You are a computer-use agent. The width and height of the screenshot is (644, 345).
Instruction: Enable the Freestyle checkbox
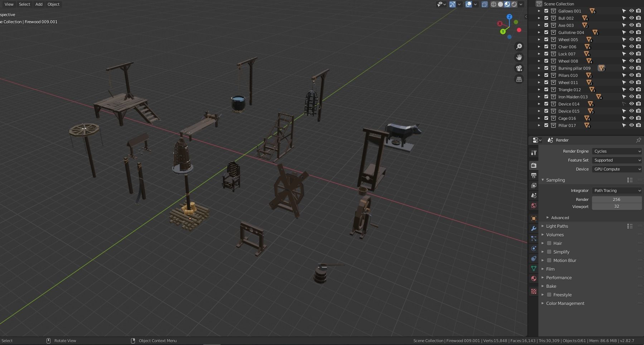[549, 295]
